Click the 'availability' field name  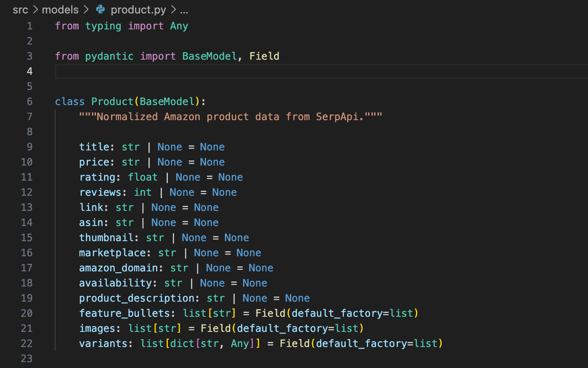[115, 283]
